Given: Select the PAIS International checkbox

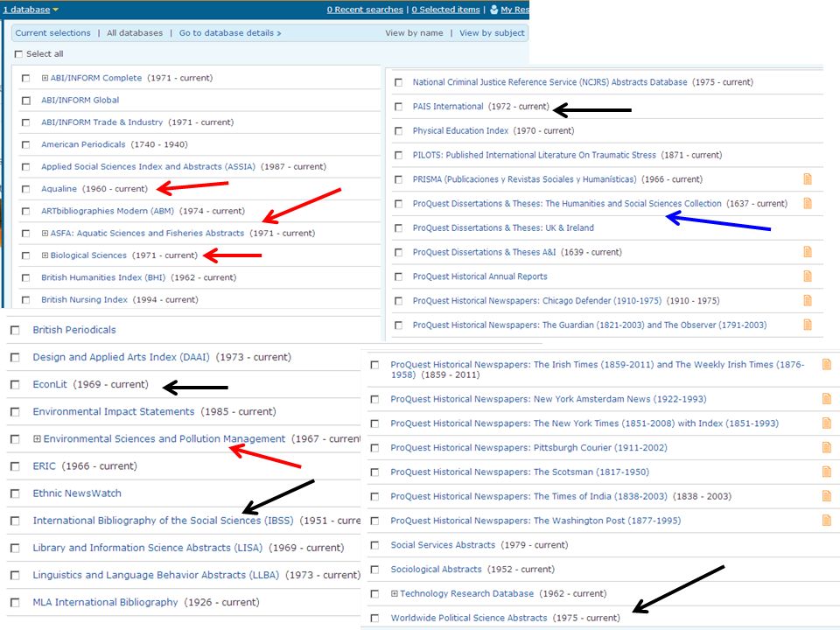Looking at the screenshot, I should pyautogui.click(x=398, y=107).
